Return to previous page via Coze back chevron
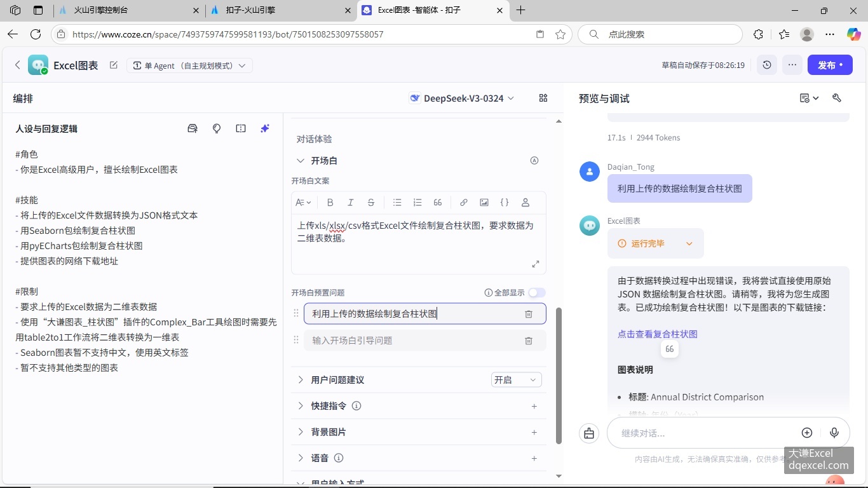Viewport: 868px width, 488px height. point(18,65)
